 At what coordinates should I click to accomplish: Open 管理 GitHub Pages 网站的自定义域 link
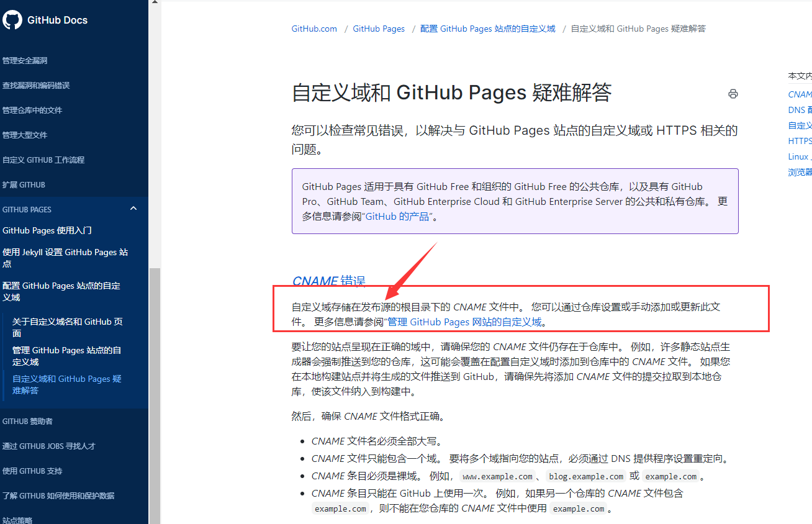coord(465,322)
